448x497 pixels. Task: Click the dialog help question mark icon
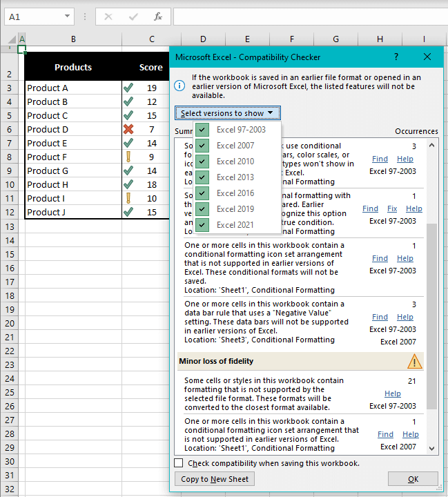[396, 57]
